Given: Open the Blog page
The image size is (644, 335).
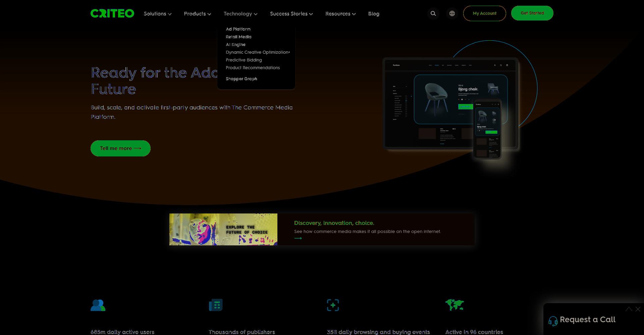Looking at the screenshot, I should (x=374, y=14).
